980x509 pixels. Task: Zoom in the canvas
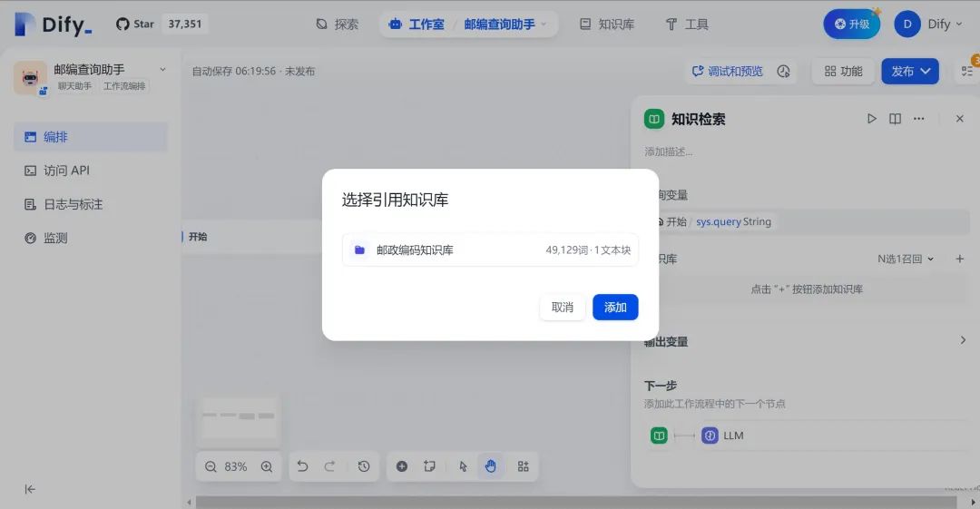(267, 466)
